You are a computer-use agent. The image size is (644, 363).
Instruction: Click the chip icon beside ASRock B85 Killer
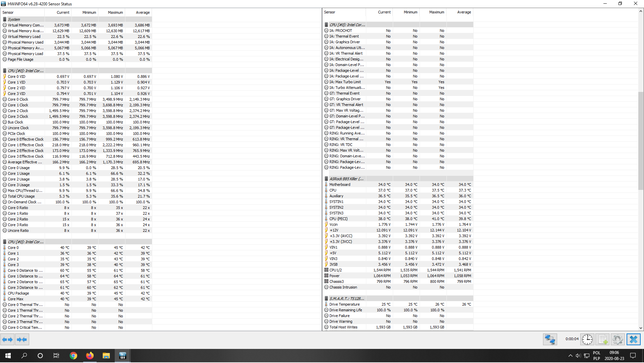[326, 179]
